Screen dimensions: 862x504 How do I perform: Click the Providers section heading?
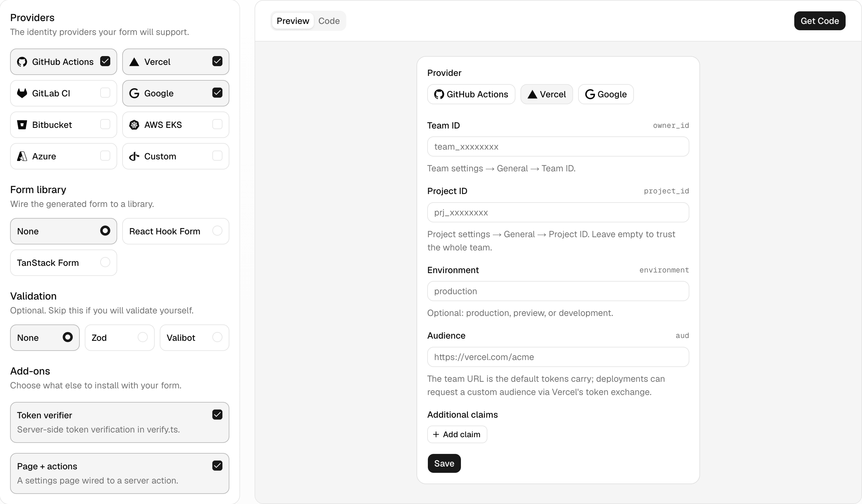pos(32,17)
